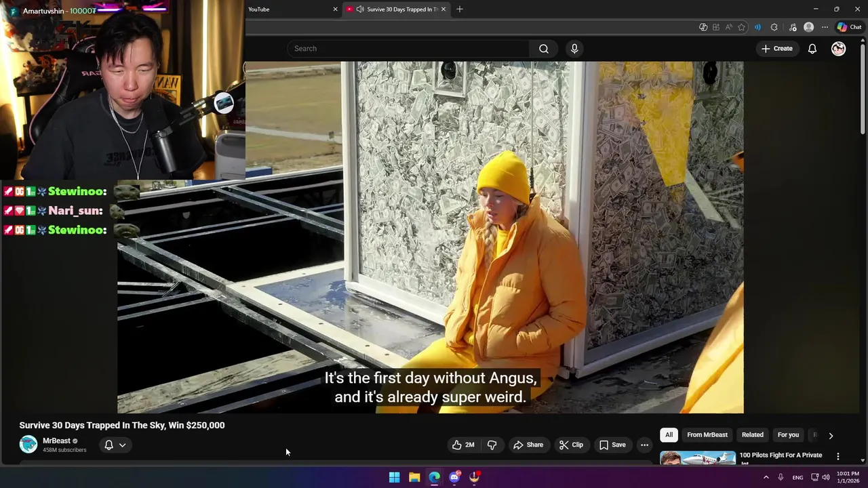
Task: Click the Create button
Action: [777, 49]
